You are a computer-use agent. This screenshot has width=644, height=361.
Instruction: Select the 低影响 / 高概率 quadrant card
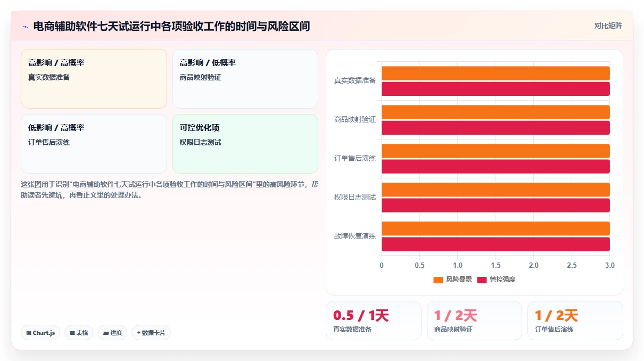pos(94,144)
